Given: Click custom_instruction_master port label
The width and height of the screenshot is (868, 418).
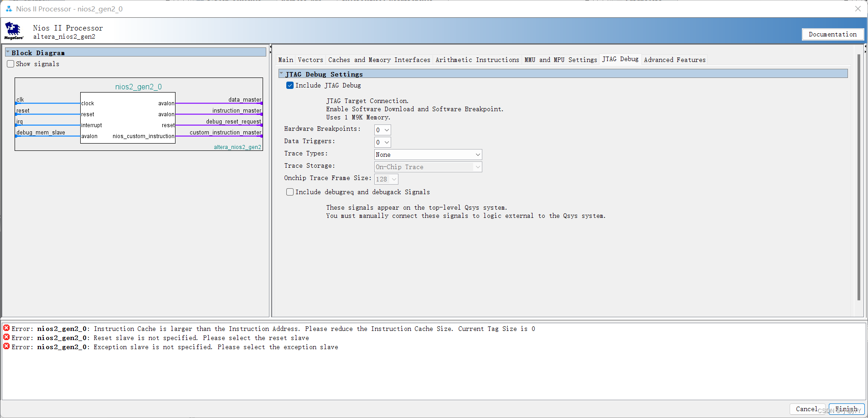Looking at the screenshot, I should point(225,132).
